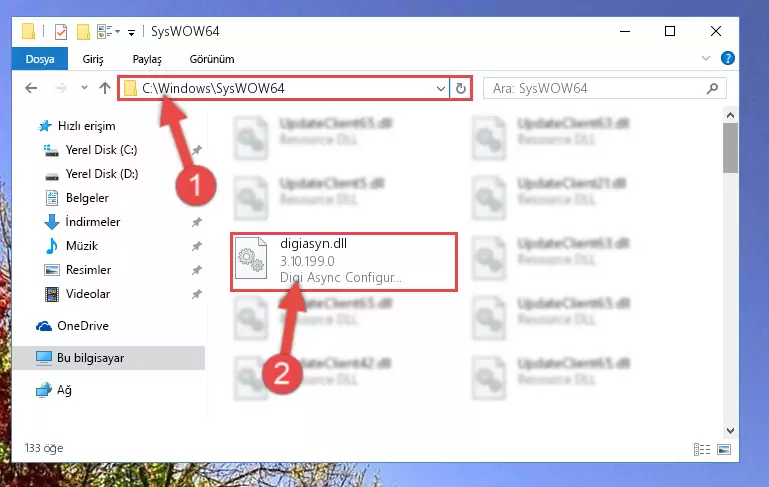Open the Belgeler folder in sidebar
This screenshot has width=769, height=487.
pyautogui.click(x=87, y=198)
